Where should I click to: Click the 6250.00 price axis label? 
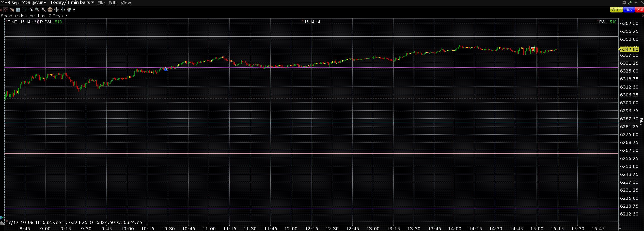tap(629, 166)
